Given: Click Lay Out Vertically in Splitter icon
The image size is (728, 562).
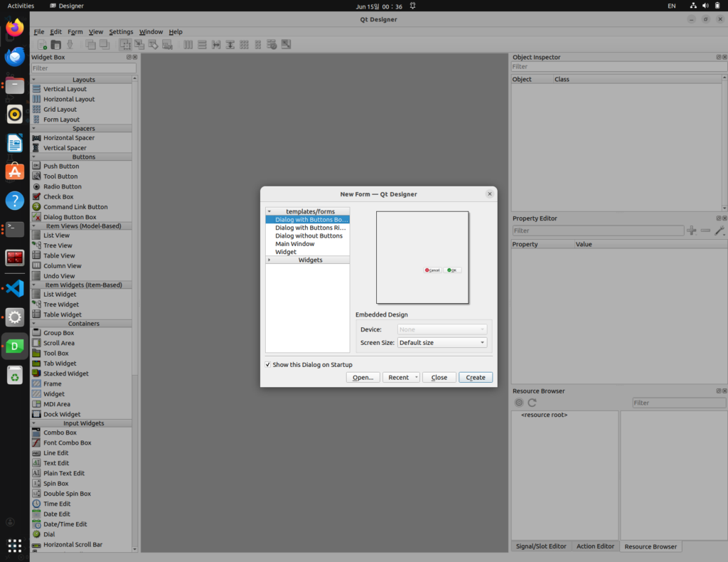Looking at the screenshot, I should [x=230, y=45].
